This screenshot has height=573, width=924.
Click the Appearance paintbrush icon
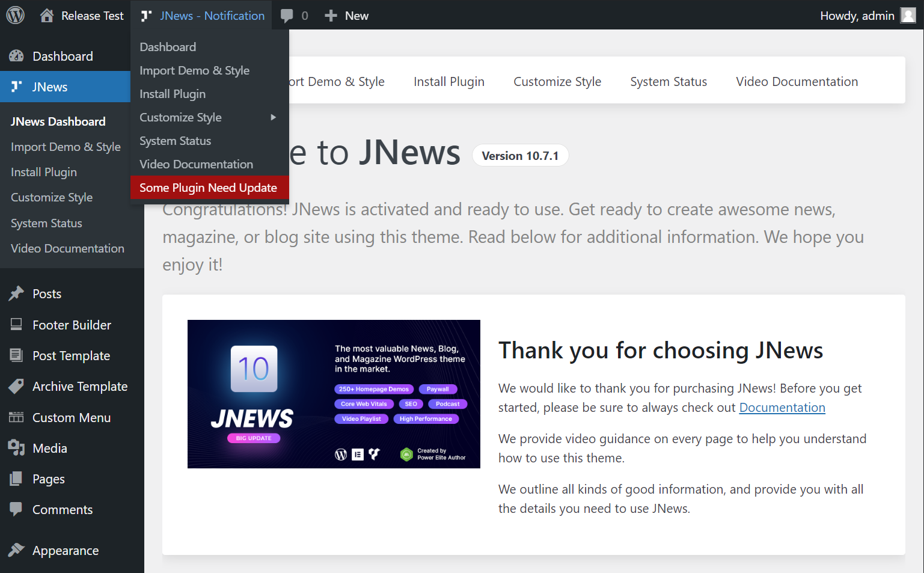(16, 550)
